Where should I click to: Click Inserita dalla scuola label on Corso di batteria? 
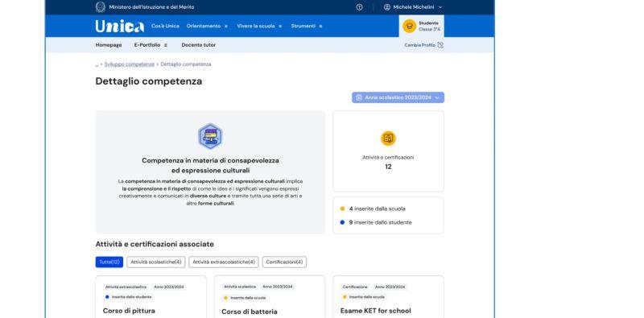246,298
